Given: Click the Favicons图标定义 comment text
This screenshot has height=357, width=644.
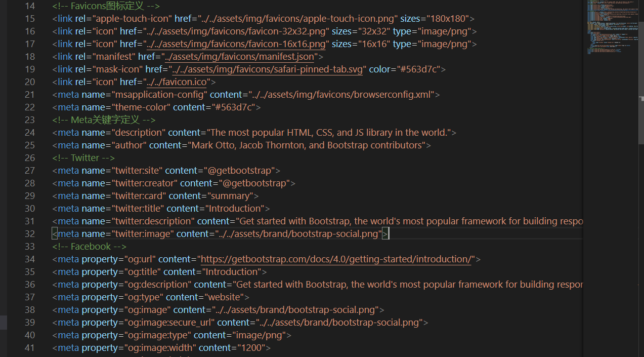Looking at the screenshot, I should pos(106,6).
